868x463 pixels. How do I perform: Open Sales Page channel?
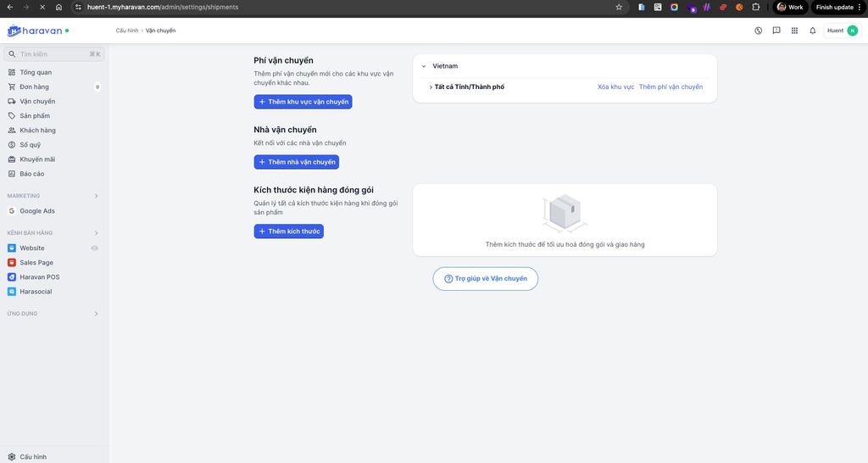click(x=36, y=263)
